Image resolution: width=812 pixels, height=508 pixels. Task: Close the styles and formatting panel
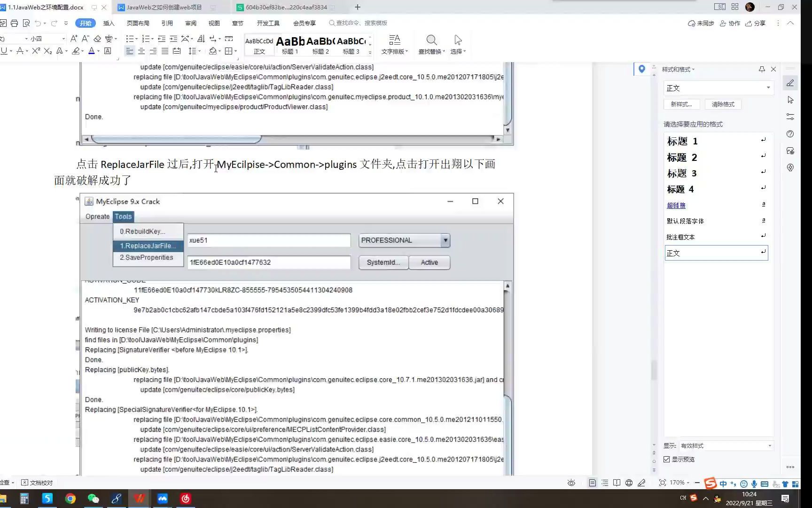pos(773,69)
